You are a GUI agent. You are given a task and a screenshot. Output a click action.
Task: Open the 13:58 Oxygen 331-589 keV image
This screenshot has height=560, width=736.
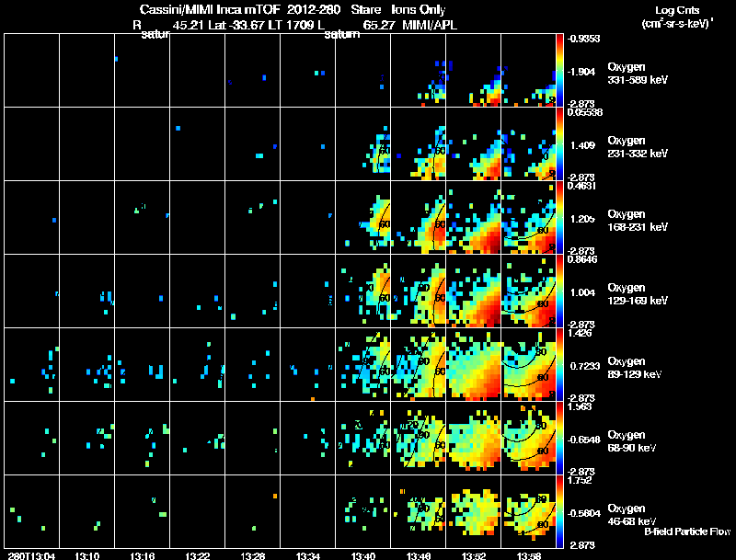(528, 71)
